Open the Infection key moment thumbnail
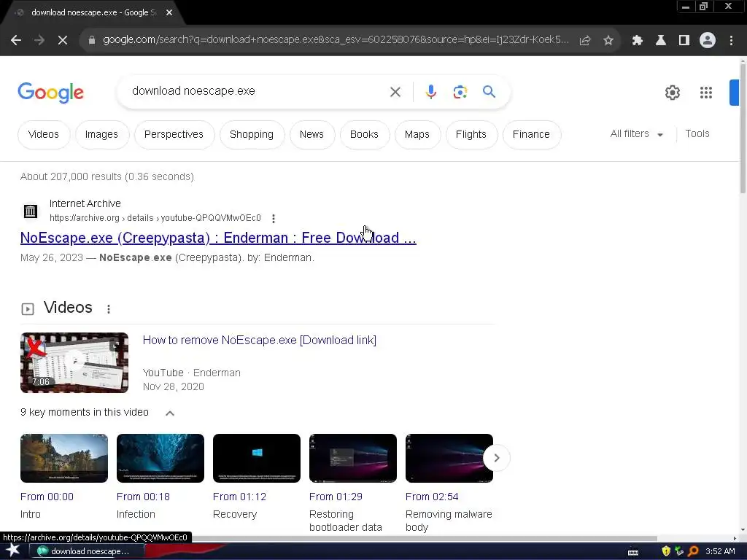747x560 pixels. point(160,458)
